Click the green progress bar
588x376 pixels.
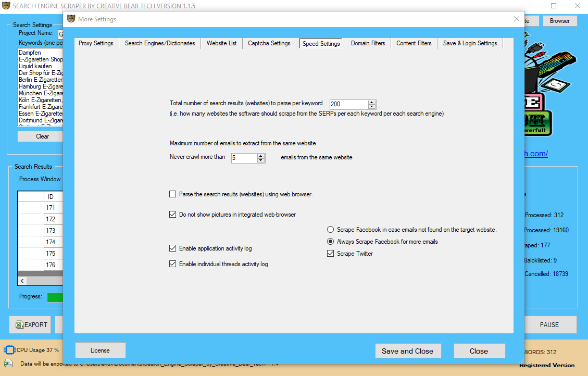coord(55,297)
